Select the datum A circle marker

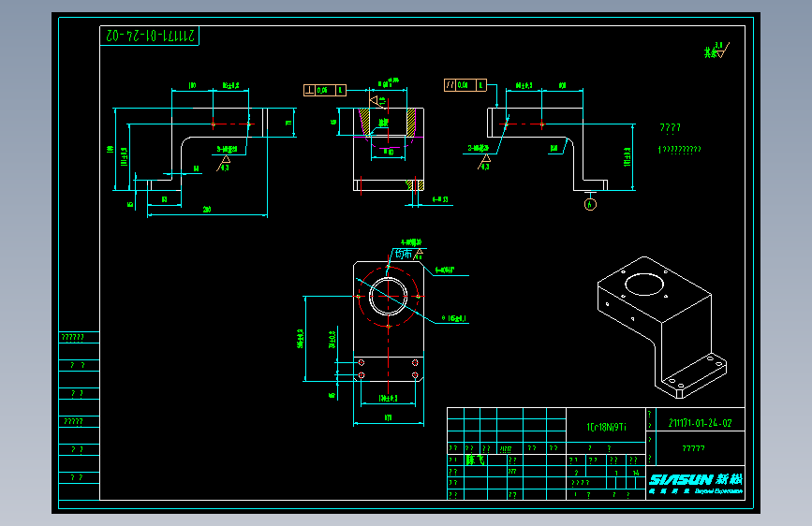point(590,204)
